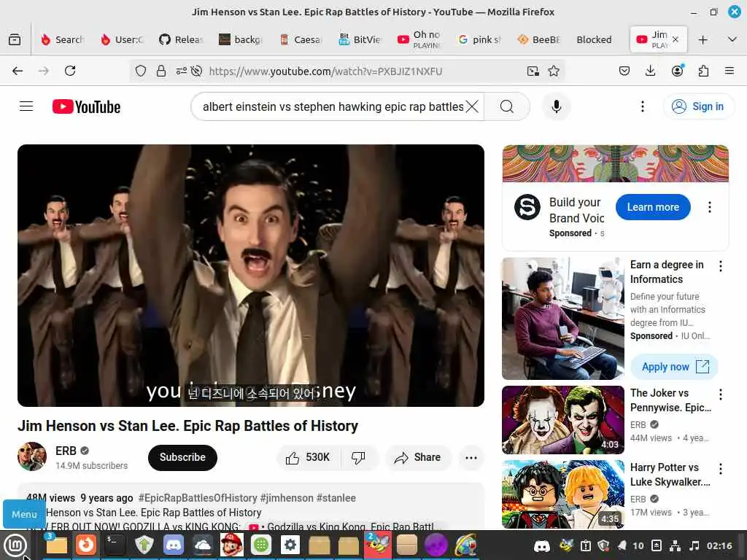The width and height of the screenshot is (747, 560).
Task: Bookmark this page with the star
Action: pos(554,71)
